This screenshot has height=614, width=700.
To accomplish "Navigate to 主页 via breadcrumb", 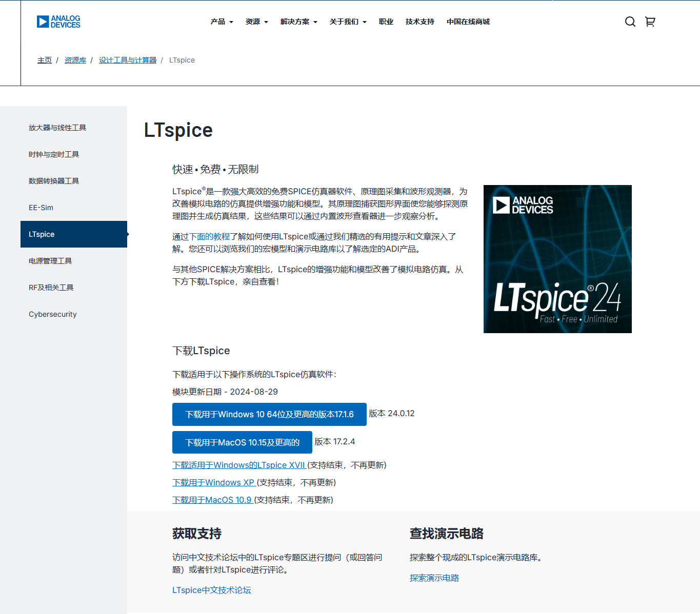I will pos(45,60).
